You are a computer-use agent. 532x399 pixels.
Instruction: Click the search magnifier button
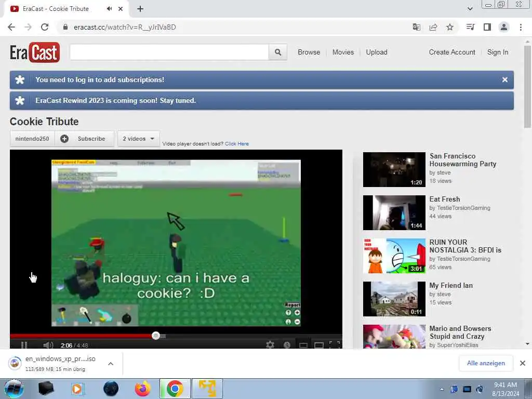[x=278, y=52]
